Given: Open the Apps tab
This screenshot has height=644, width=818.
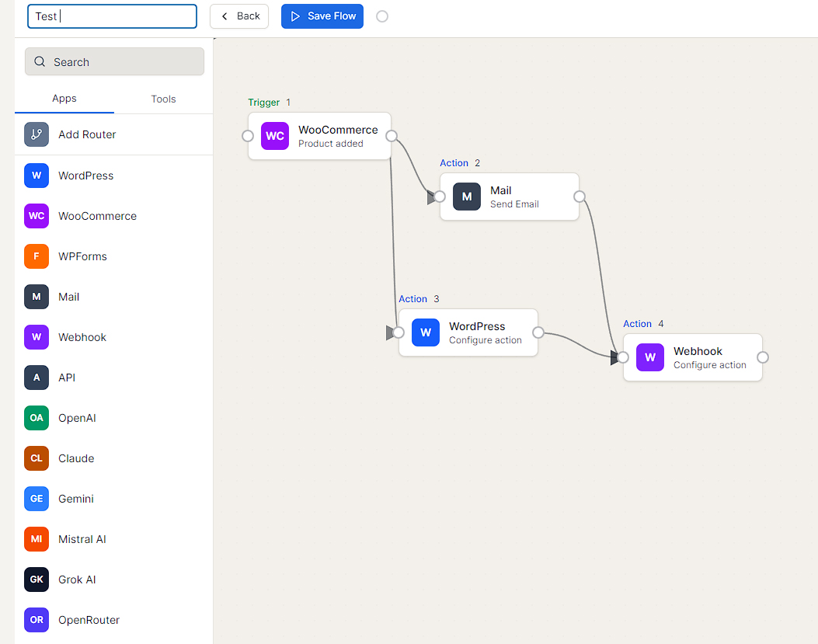Looking at the screenshot, I should tap(64, 99).
